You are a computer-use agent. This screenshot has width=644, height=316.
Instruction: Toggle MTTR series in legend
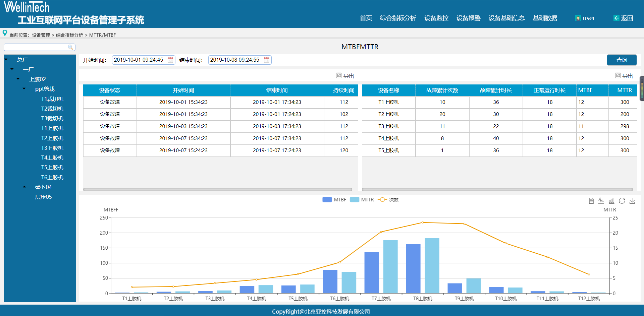point(362,200)
